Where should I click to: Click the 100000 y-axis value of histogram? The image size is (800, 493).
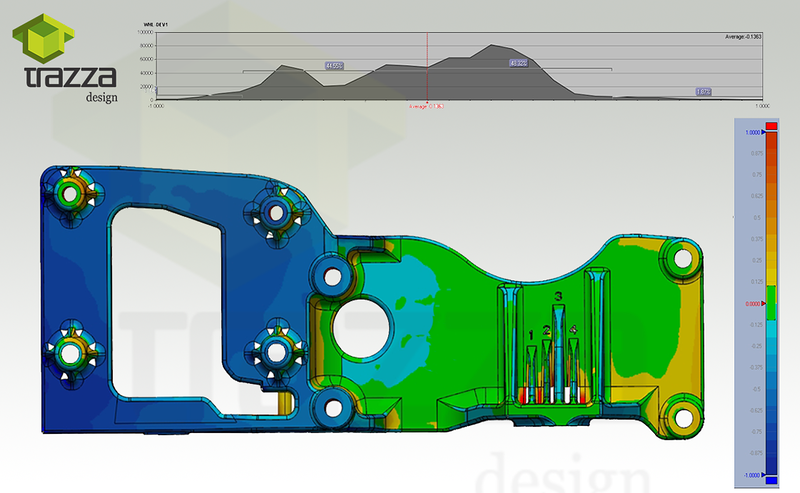point(145,32)
